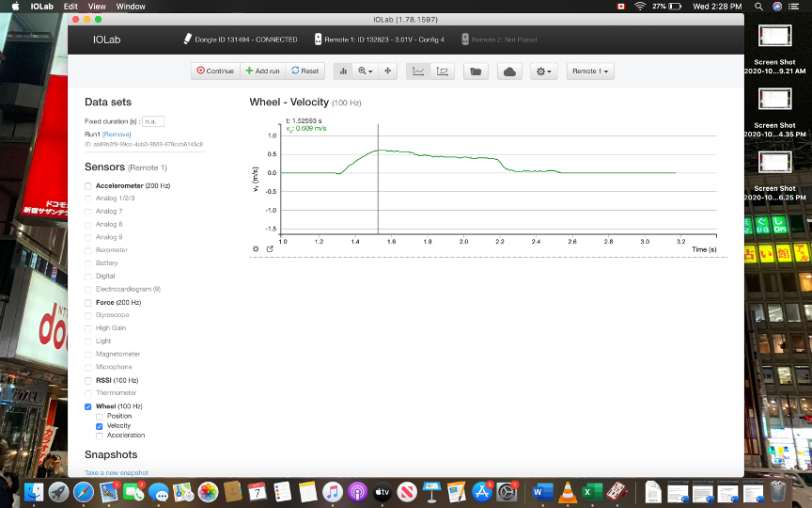Open Siri from the menu bar
Screen dimensions: 812x508
tap(777, 7)
